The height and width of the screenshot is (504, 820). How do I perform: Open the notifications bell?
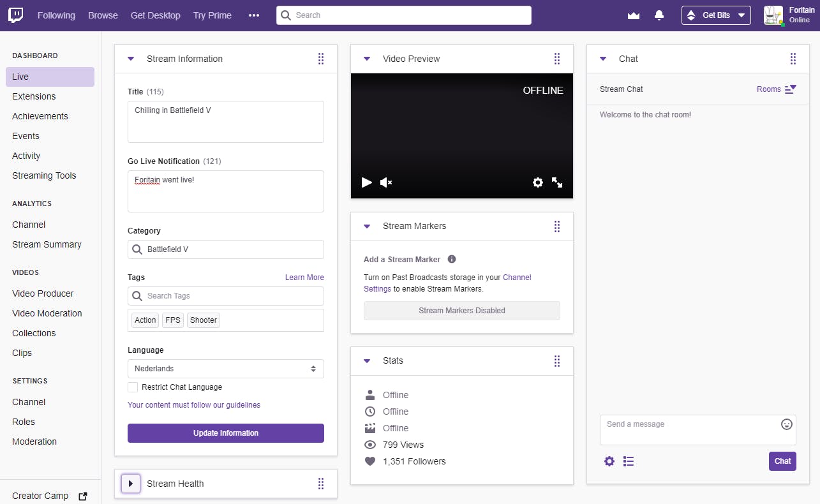(x=660, y=15)
